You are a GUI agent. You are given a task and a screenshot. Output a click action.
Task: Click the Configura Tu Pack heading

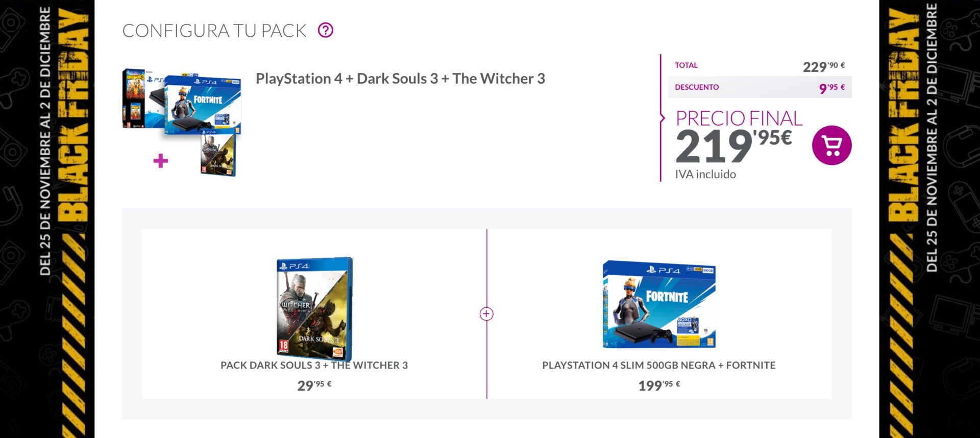coord(214,31)
